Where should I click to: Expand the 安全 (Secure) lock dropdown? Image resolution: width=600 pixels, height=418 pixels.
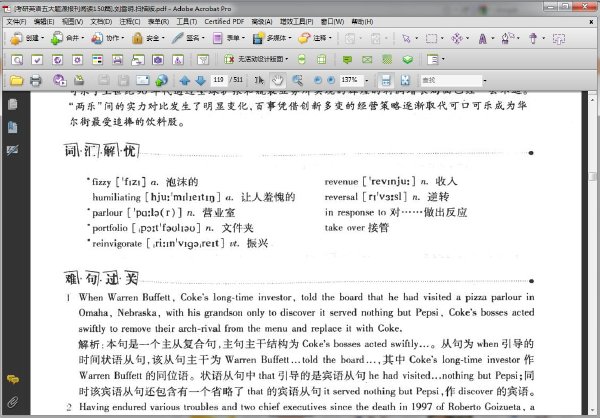point(148,38)
